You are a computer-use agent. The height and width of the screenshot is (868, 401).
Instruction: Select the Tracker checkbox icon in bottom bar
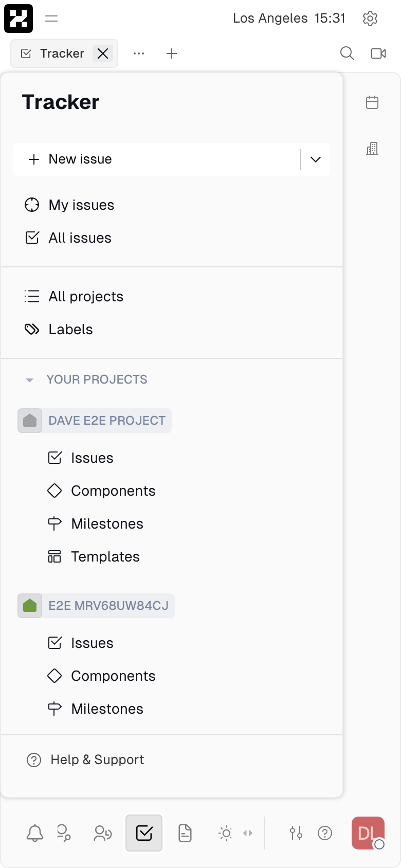coord(144,833)
